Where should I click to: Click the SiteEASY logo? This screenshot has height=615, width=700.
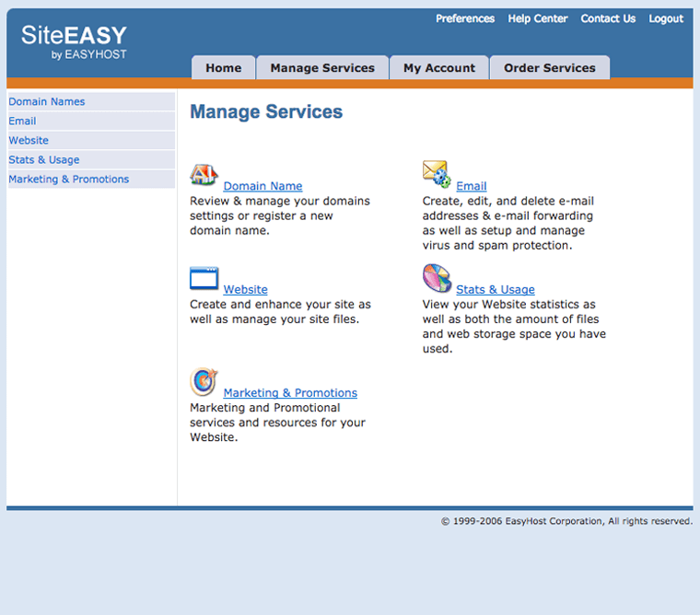click(74, 42)
